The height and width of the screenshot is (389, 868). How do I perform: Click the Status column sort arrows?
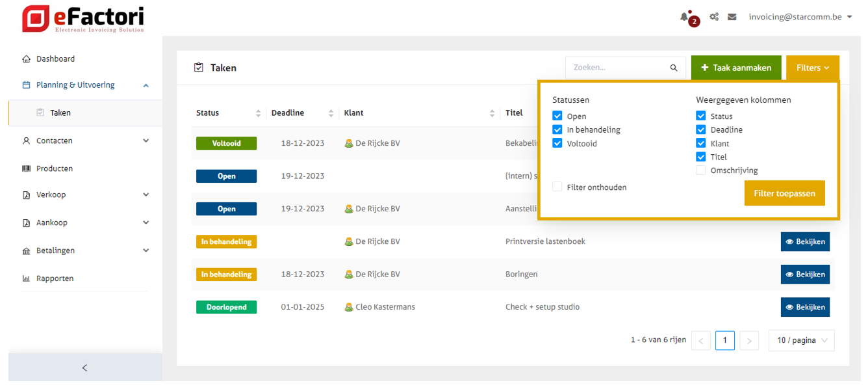pyautogui.click(x=258, y=113)
